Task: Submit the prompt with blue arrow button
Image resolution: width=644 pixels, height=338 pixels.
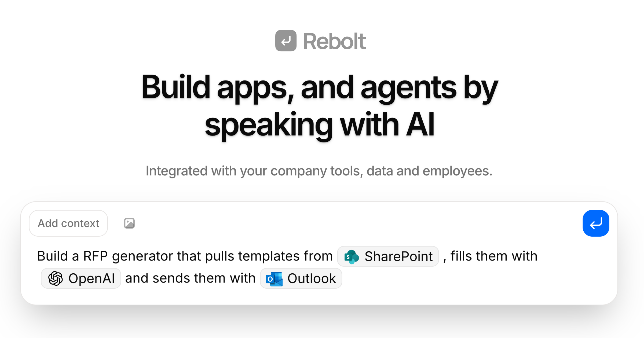Action: pyautogui.click(x=596, y=223)
